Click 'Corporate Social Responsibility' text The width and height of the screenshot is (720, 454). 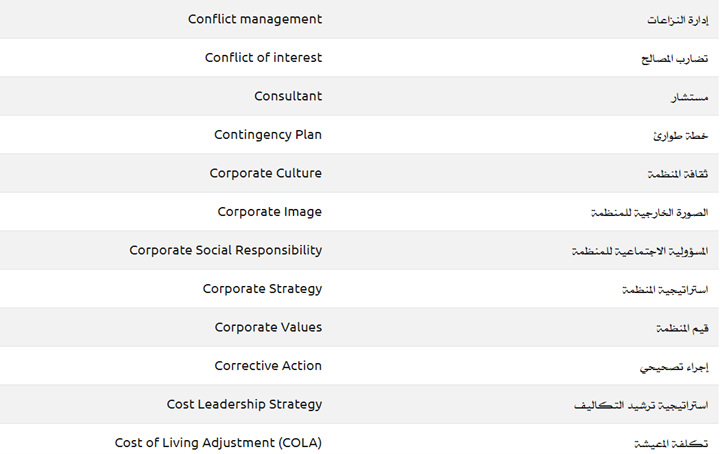pos(226,250)
